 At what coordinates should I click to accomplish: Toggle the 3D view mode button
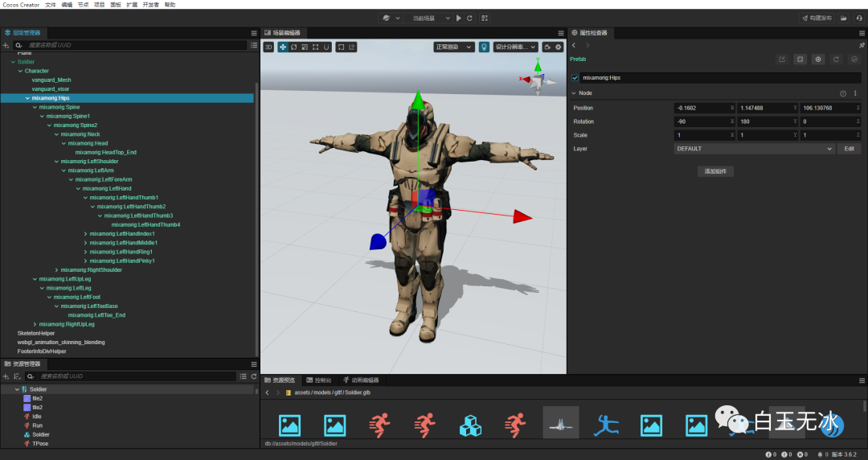pos(268,47)
